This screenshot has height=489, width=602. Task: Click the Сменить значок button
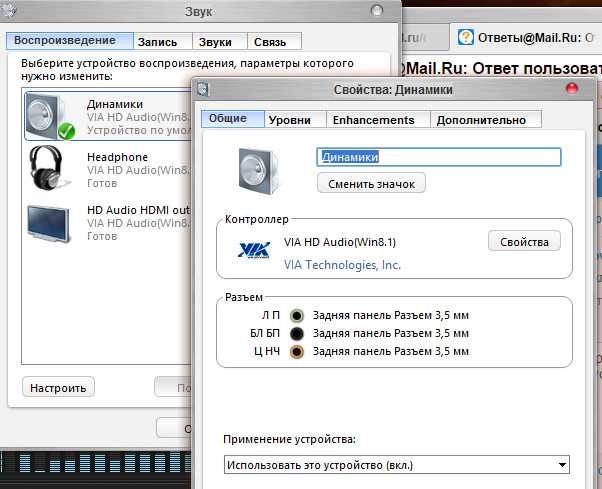pos(371,183)
